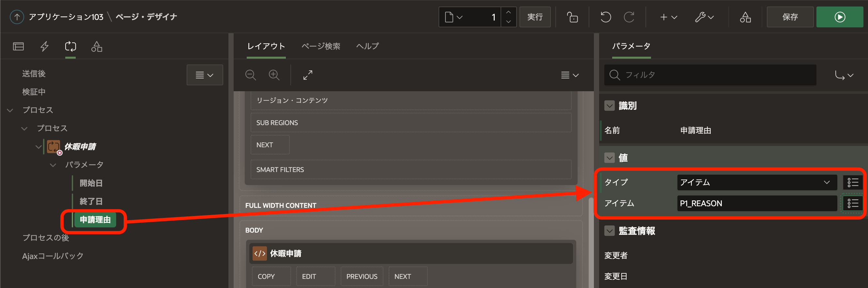The image size is (868, 288).
Task: Decrement the page number stepper down
Action: [508, 22]
